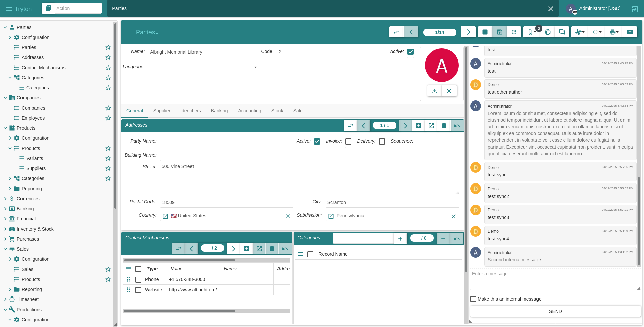The image size is (644, 327).
Task: Collapse the Companies menu section
Action: 5,98
